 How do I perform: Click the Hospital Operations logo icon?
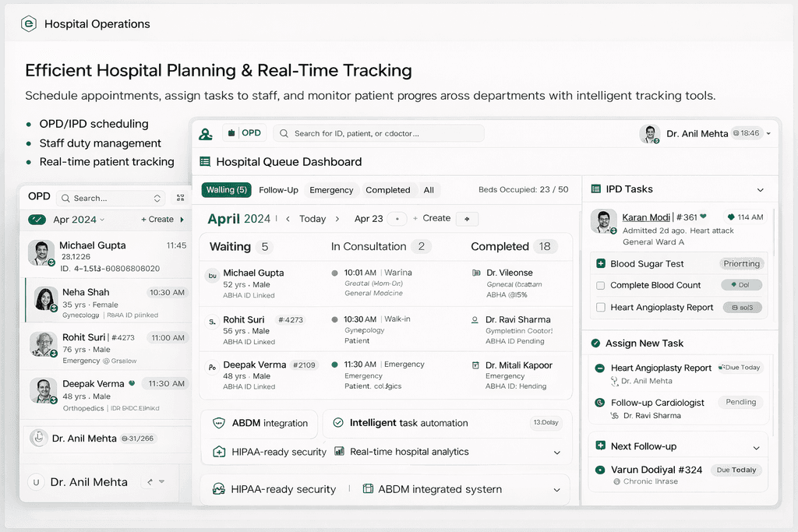pos(30,24)
